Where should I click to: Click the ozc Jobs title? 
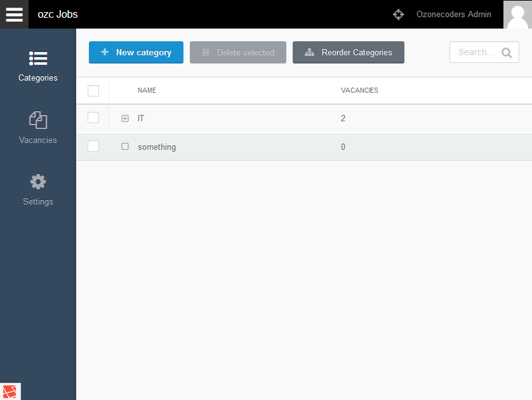point(58,14)
